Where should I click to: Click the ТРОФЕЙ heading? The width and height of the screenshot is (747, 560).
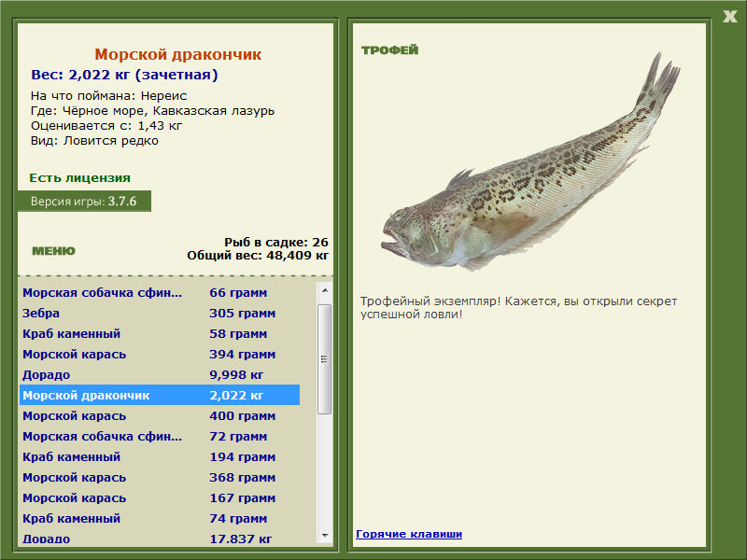(x=389, y=50)
